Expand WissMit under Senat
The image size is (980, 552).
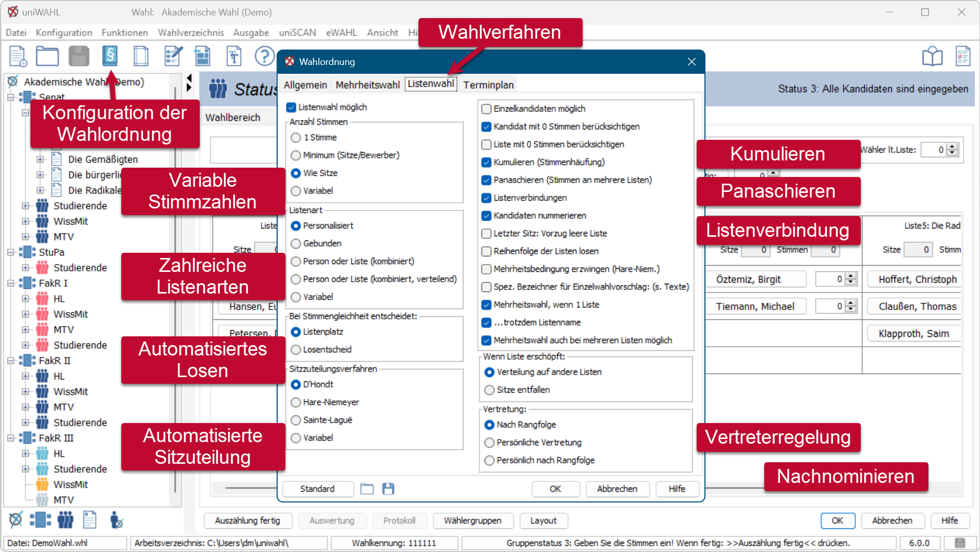pyautogui.click(x=25, y=221)
